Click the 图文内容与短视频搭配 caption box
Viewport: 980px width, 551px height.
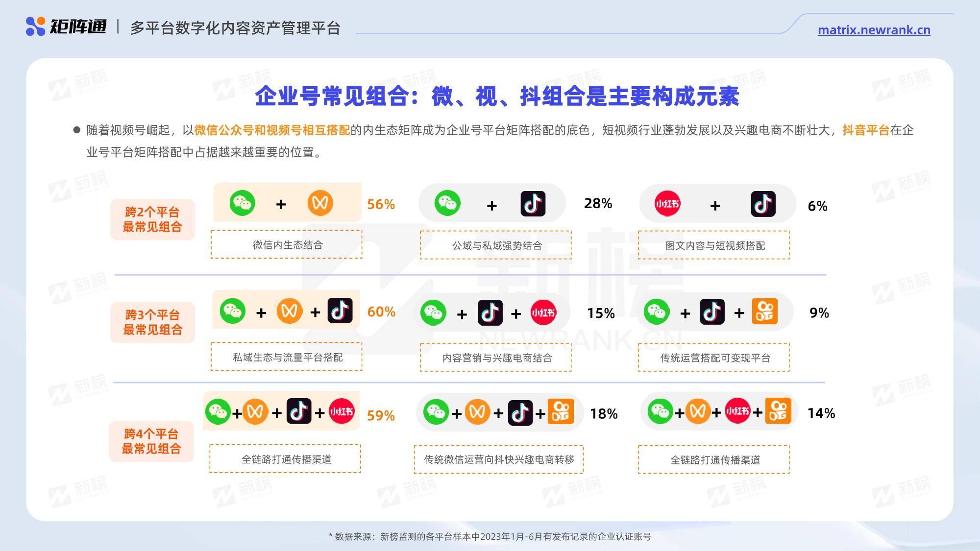click(x=714, y=245)
